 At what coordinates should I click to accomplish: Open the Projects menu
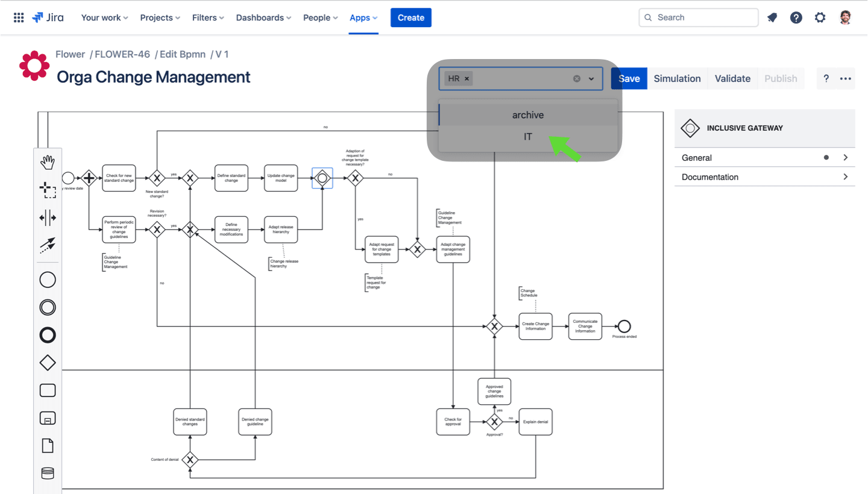pos(160,18)
